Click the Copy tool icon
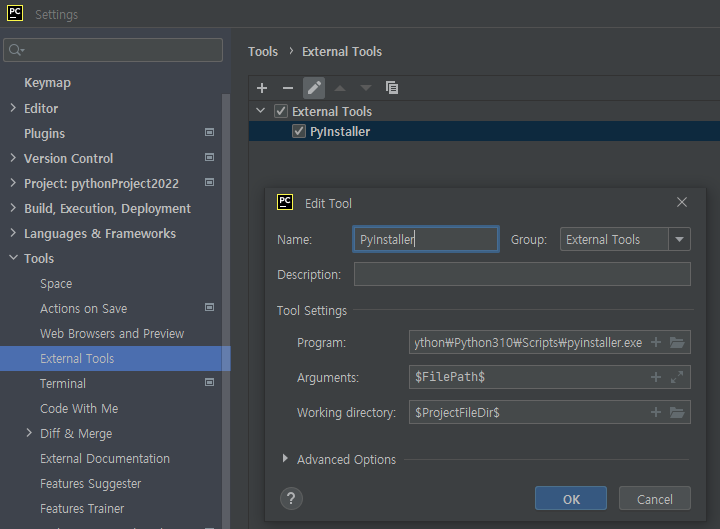Image resolution: width=720 pixels, height=529 pixels. 392,88
